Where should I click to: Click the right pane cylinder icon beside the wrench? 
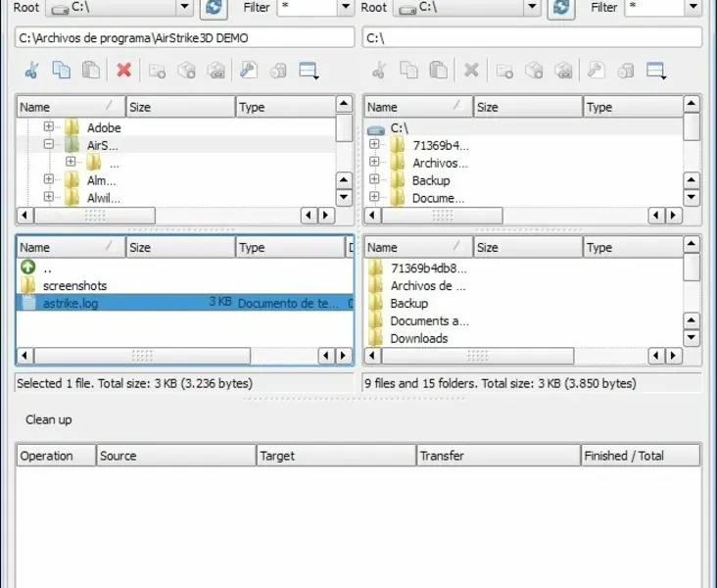pos(626,71)
